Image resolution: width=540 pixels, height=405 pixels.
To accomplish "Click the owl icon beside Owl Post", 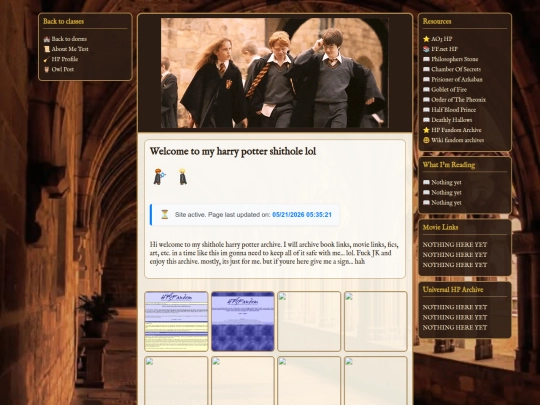I will click(x=46, y=69).
